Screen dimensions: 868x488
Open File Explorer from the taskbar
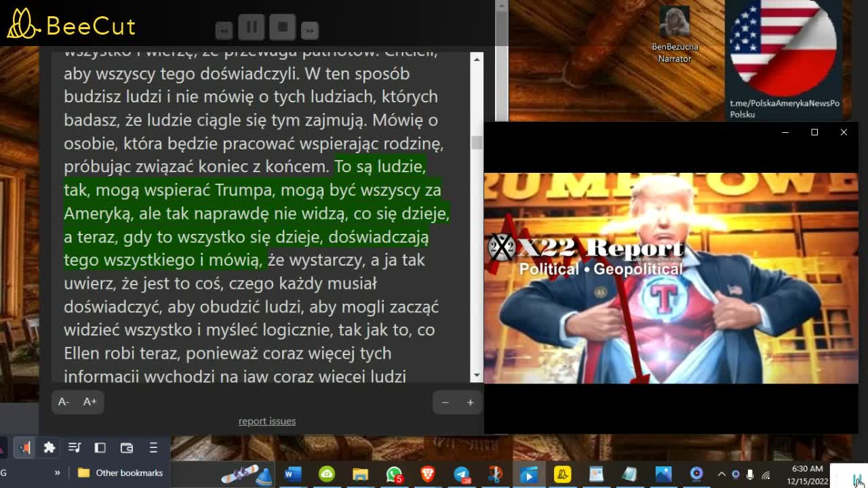pyautogui.click(x=360, y=474)
